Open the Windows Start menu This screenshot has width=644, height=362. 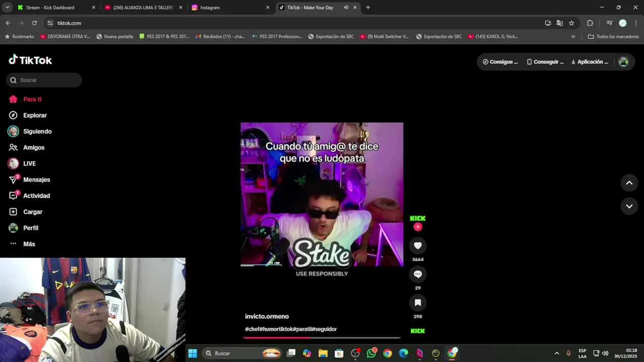click(193, 353)
